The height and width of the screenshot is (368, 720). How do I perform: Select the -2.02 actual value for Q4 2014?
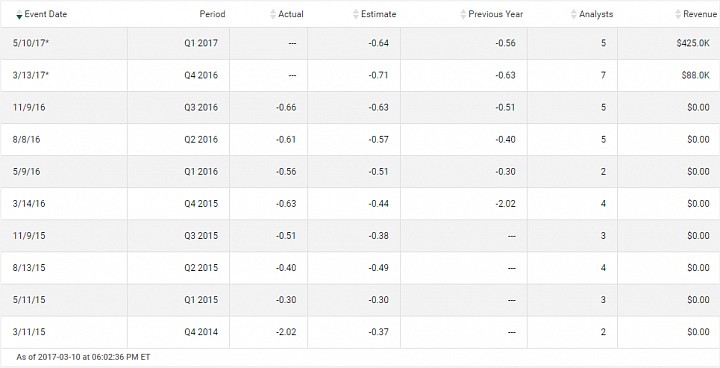pyautogui.click(x=286, y=332)
